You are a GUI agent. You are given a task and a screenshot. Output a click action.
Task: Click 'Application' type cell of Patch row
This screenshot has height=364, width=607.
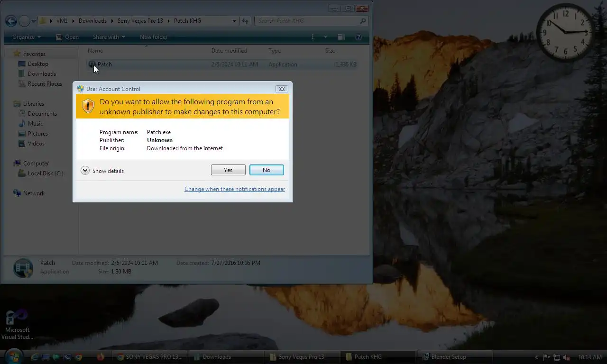[x=283, y=64]
